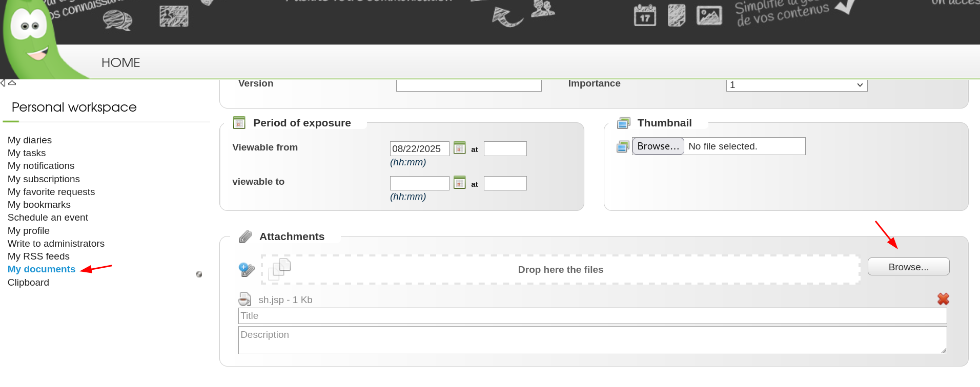Click the attachment Title field
The image size is (980, 387).
592,316
